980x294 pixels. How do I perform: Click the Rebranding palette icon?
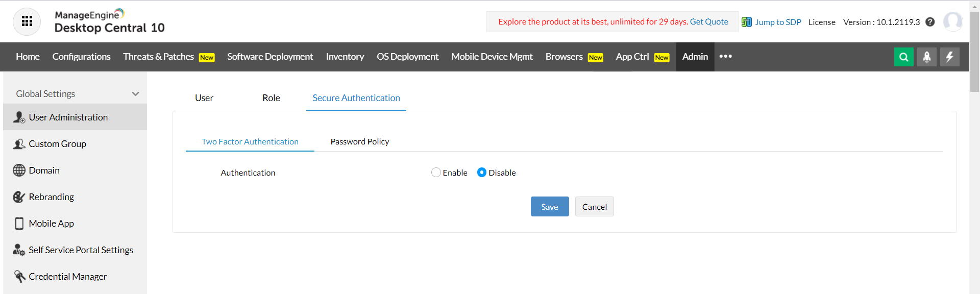point(19,197)
